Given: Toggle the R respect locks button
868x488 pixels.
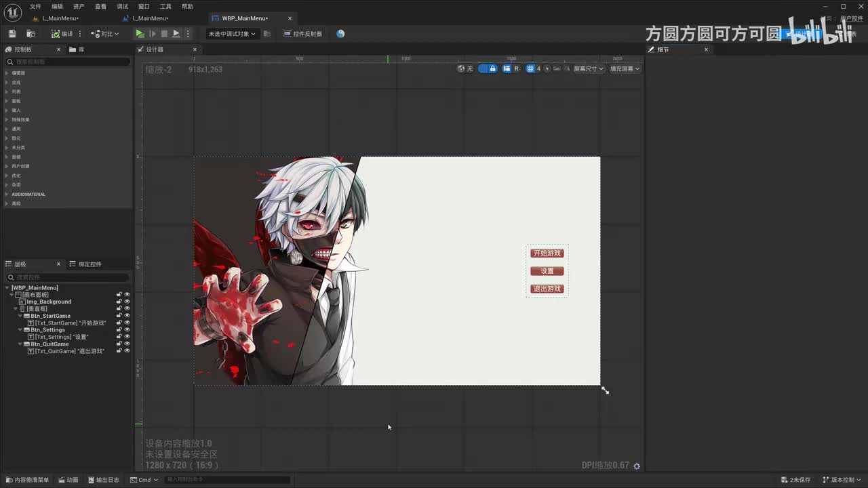Looking at the screenshot, I should click(x=516, y=68).
